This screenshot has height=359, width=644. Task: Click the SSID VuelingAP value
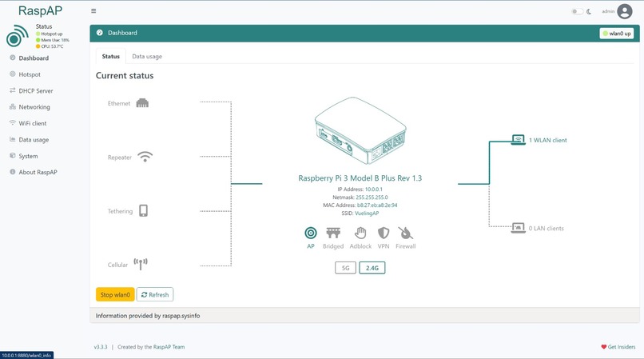(367, 213)
